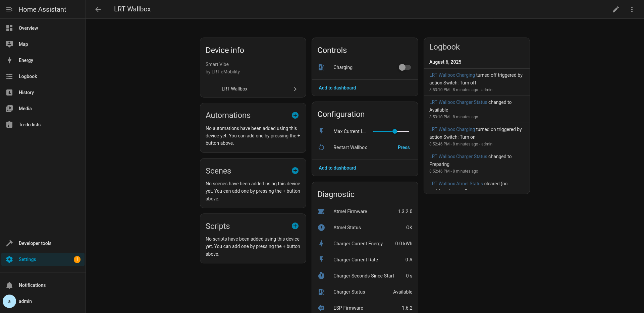This screenshot has height=313, width=644.
Task: Add a scene with plus icon
Action: click(295, 171)
